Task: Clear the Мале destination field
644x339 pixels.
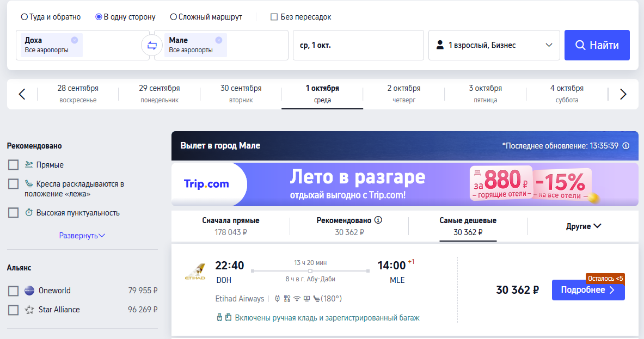Action: tap(218, 40)
